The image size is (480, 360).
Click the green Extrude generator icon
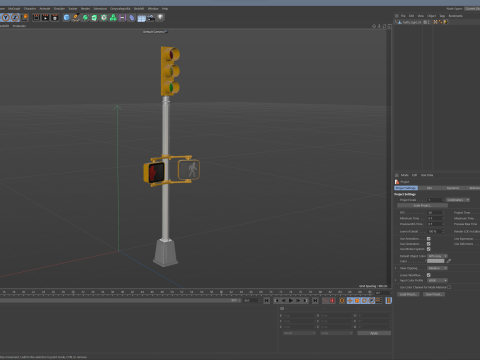(94, 17)
